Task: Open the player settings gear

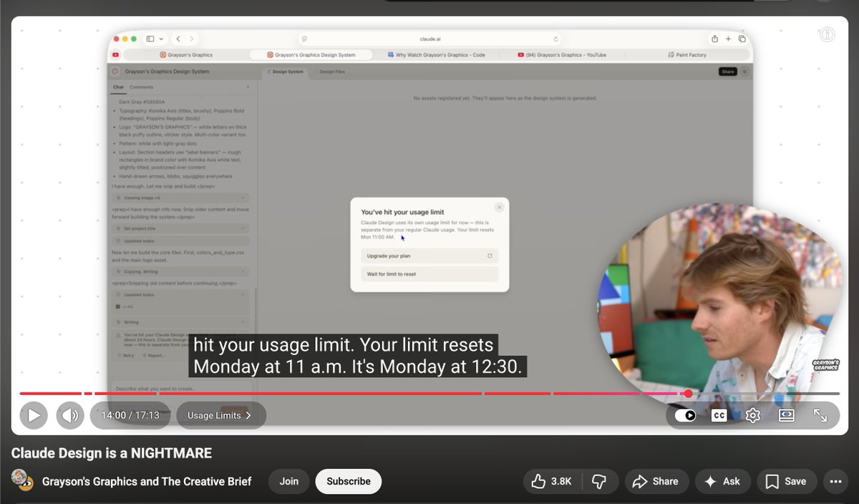Action: pos(753,415)
